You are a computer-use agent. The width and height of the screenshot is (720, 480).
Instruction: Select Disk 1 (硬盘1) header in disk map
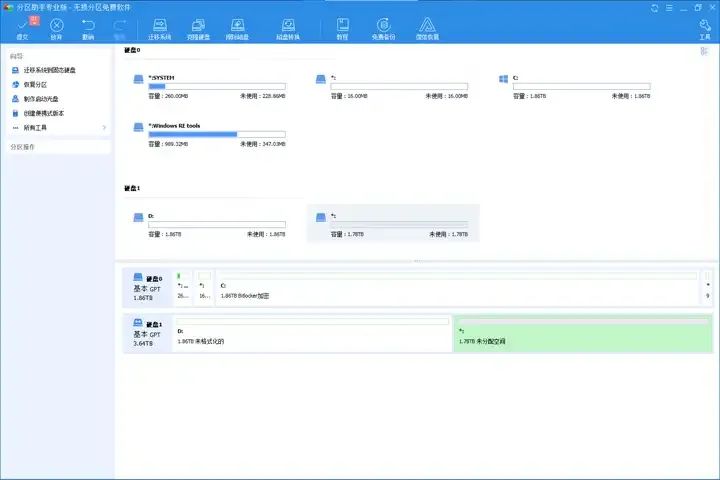147,333
